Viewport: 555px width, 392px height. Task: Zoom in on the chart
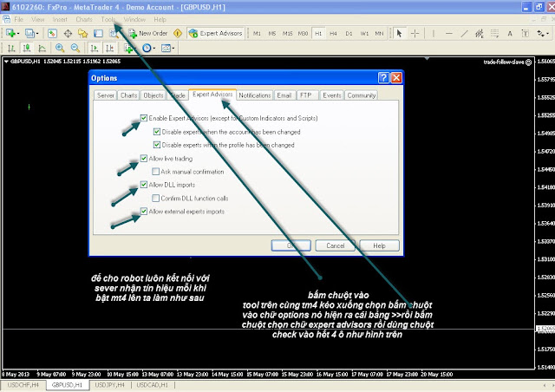(60, 48)
